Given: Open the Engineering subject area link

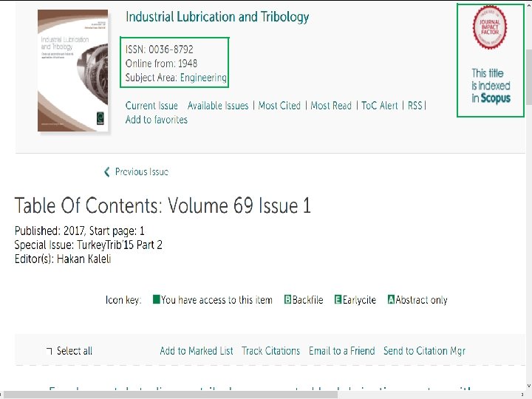Looking at the screenshot, I should click(x=203, y=78).
